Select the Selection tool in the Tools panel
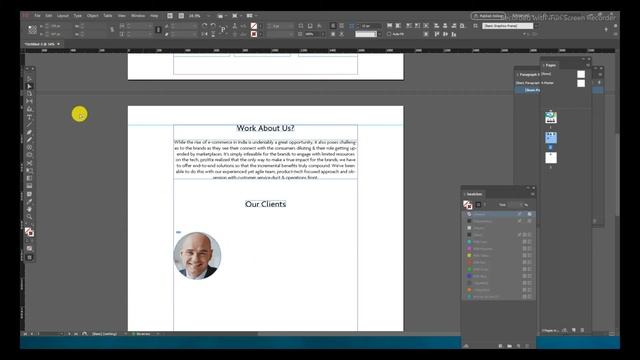 point(29,79)
